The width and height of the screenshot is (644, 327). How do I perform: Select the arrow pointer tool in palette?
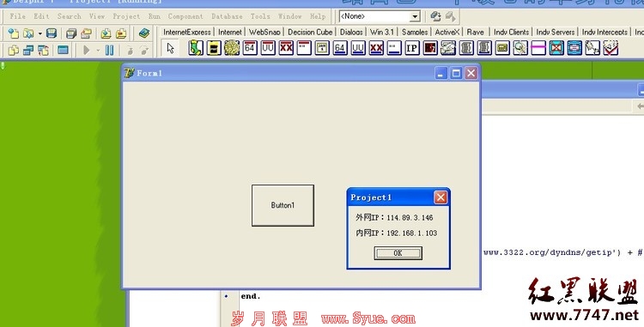point(171,48)
